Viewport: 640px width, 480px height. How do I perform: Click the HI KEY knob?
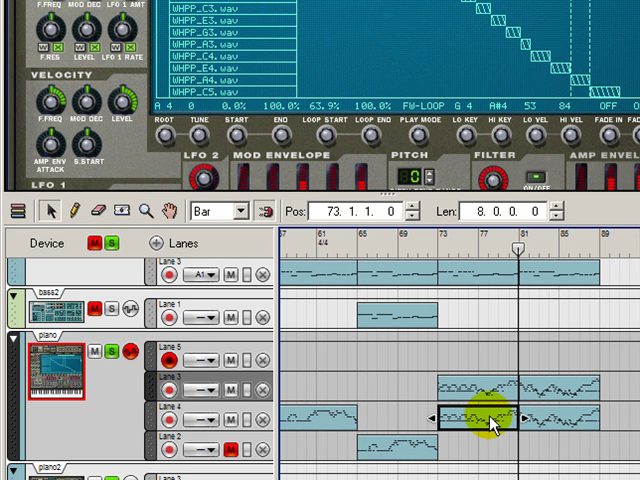[500, 136]
